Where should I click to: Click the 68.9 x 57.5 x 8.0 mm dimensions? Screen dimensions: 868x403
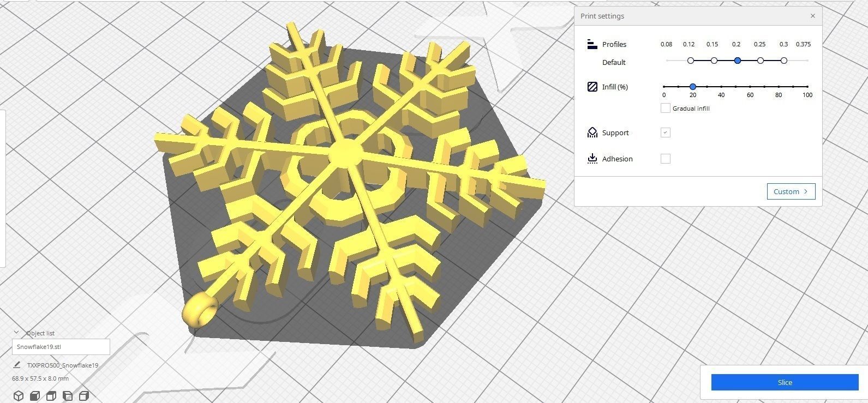[40, 378]
